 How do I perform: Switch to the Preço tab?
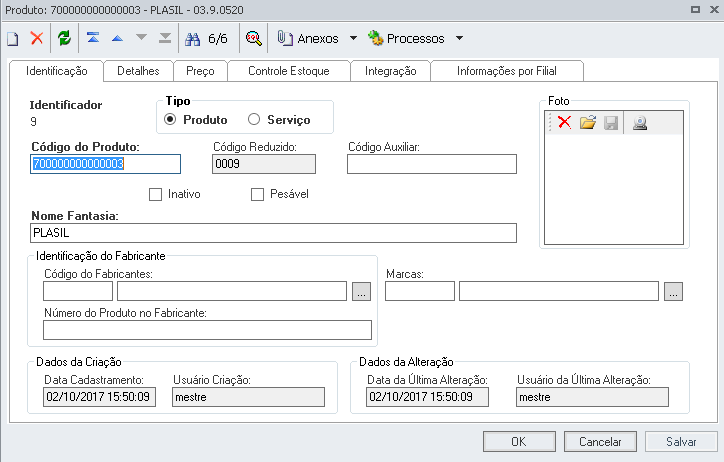pyautogui.click(x=200, y=71)
